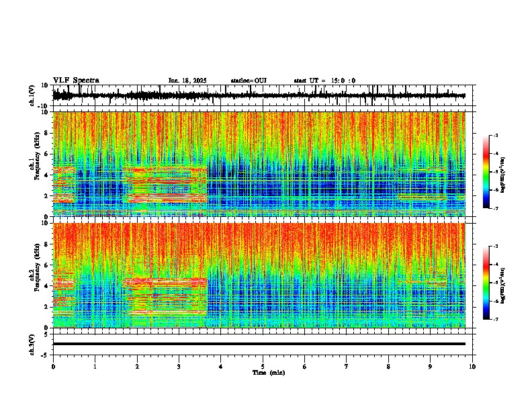Click the ch.1 spectrogram color bar

coord(486,172)
